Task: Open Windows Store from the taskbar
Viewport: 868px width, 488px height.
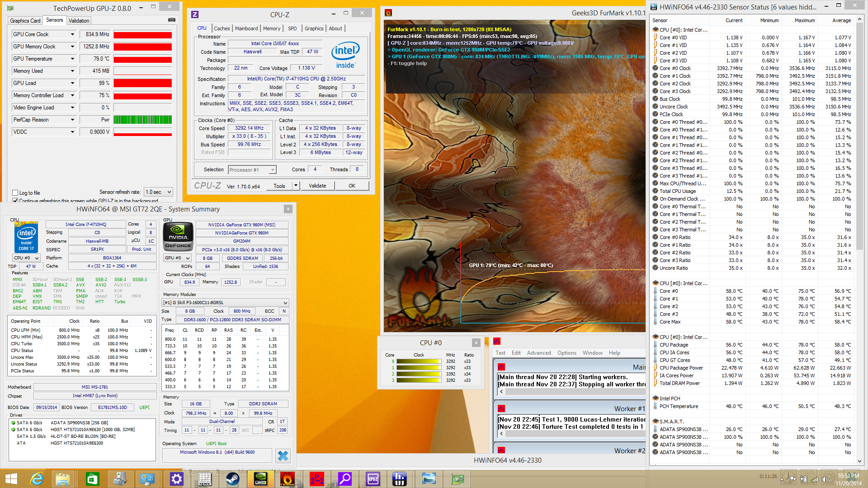Action: (92, 479)
